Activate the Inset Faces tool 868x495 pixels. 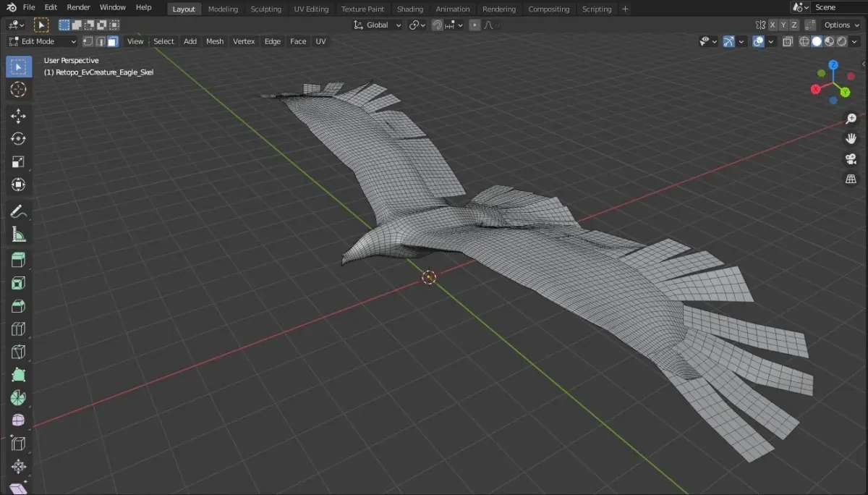tap(19, 284)
